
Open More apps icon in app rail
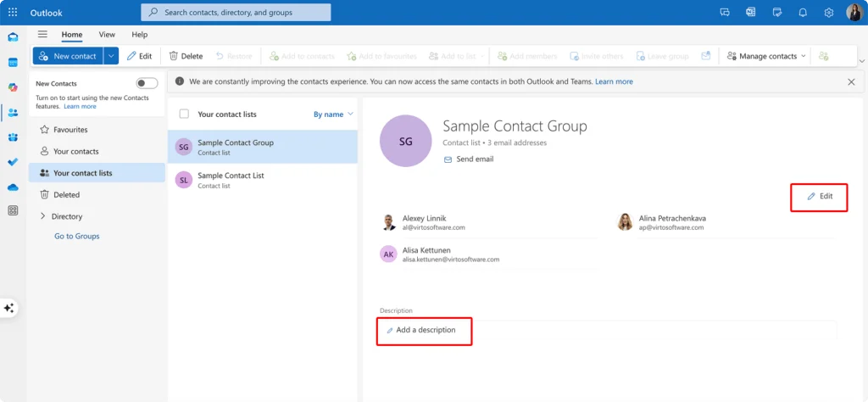point(13,210)
